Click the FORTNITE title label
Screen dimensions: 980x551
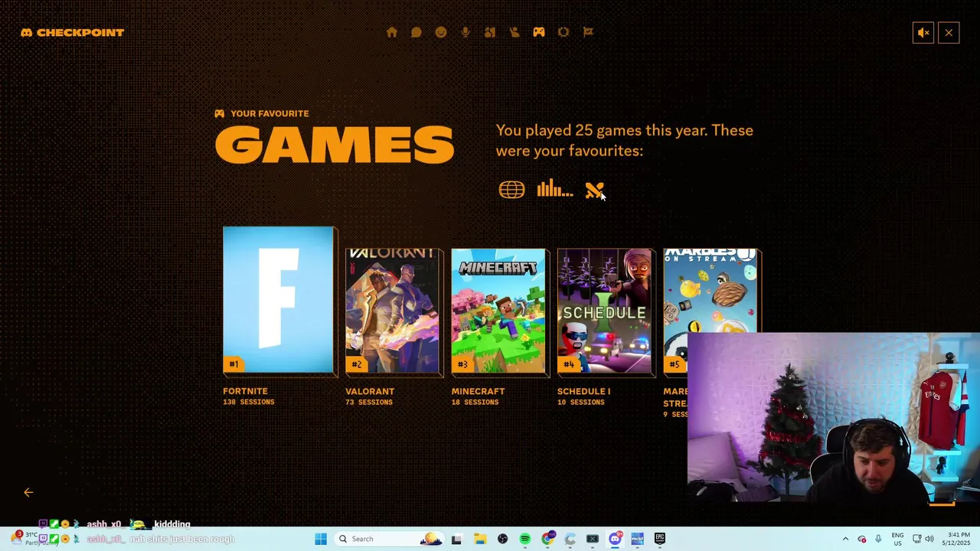(245, 391)
